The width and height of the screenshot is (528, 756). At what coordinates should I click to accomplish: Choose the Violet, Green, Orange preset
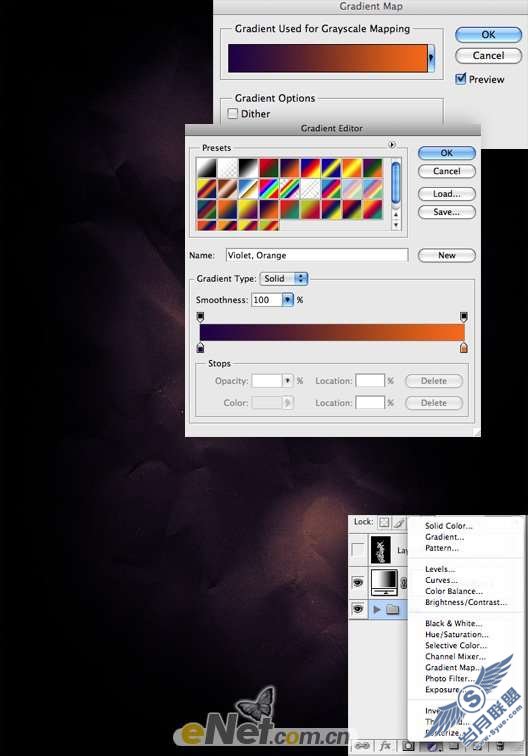pos(372,168)
